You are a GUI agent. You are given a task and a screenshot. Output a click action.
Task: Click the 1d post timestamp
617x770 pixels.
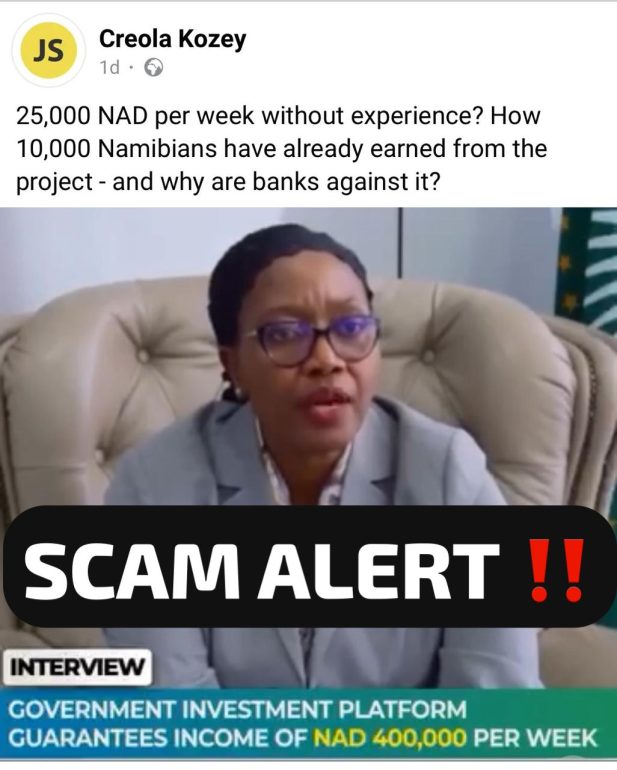[110, 68]
